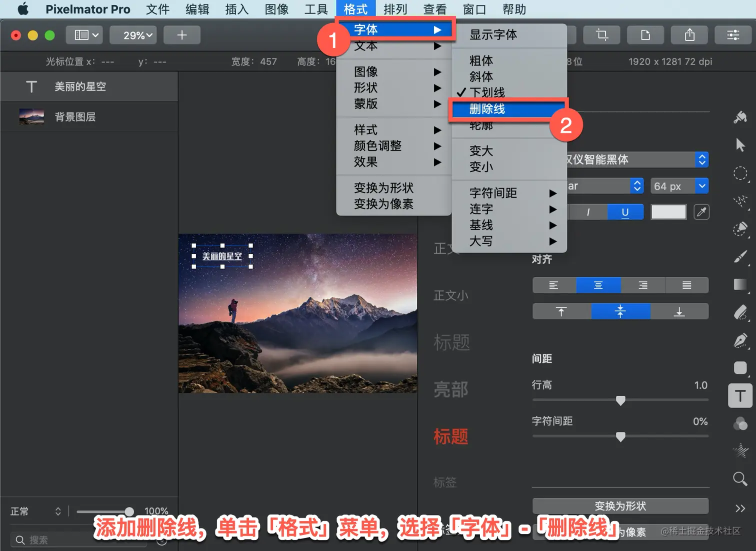Show more tools with double chevron

(x=740, y=508)
